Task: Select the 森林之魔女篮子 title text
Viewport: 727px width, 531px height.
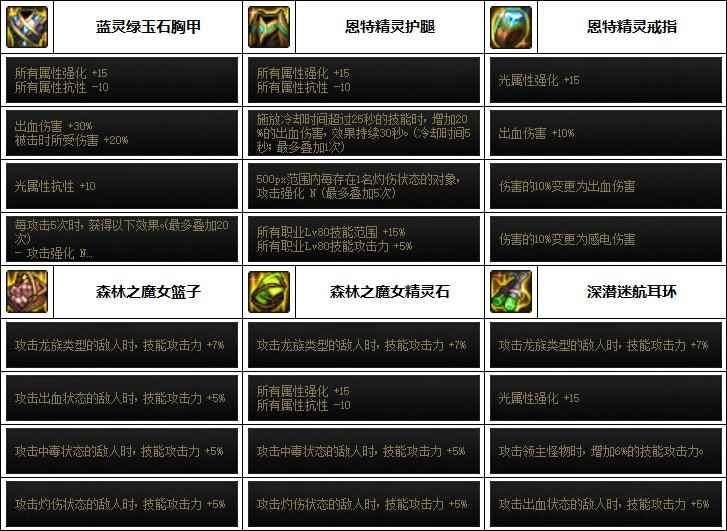Action: pyautogui.click(x=148, y=292)
